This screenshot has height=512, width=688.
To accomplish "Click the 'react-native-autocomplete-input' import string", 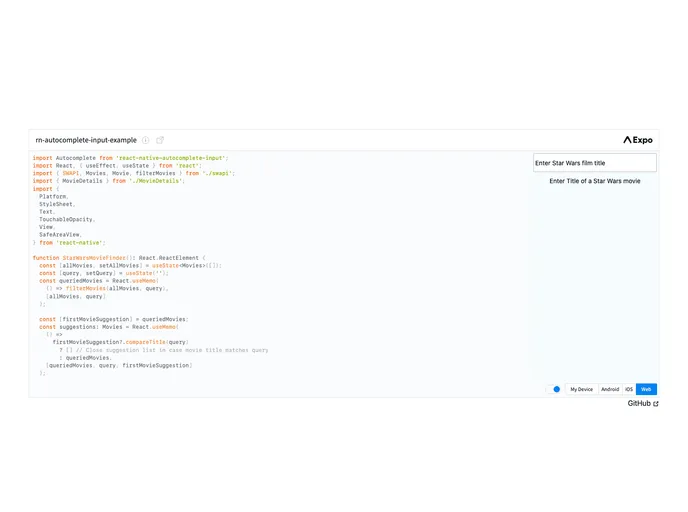I will click(171, 158).
